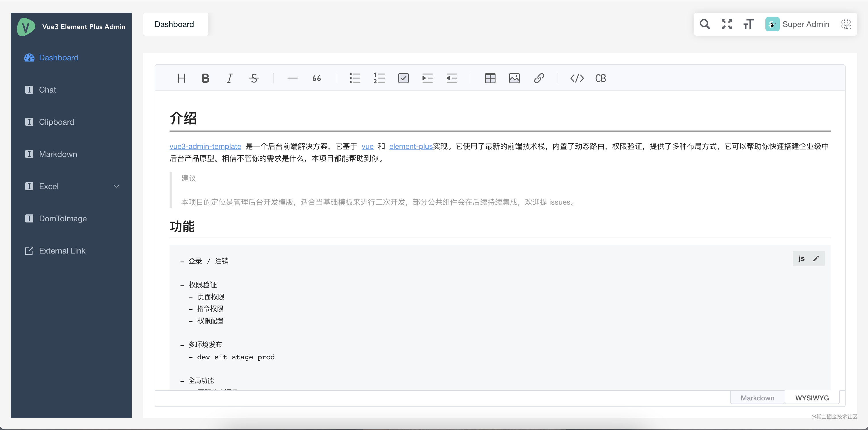
Task: Open the vue3-admin-template link
Action: point(205,146)
